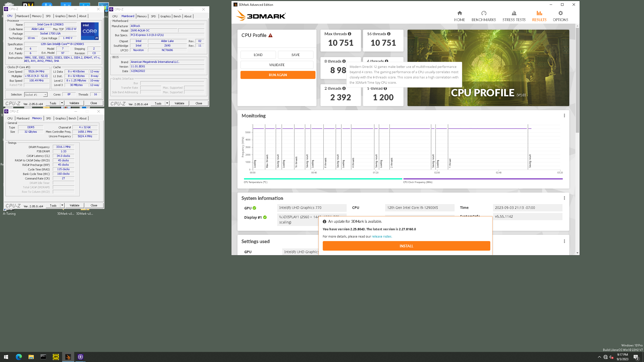Click the 3DMark vertical scrollbar thumb
The image size is (644, 362).
pyautogui.click(x=577, y=80)
